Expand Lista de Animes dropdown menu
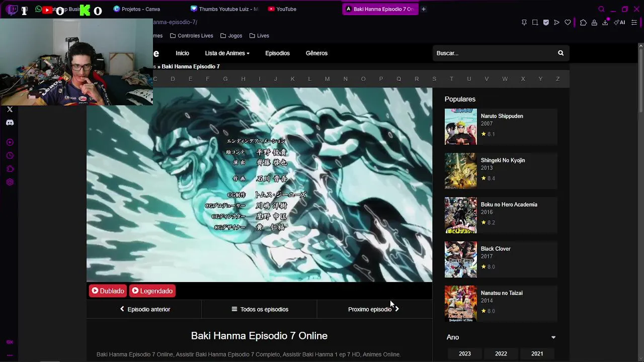Viewport: 644px width, 362px height. coord(227,53)
